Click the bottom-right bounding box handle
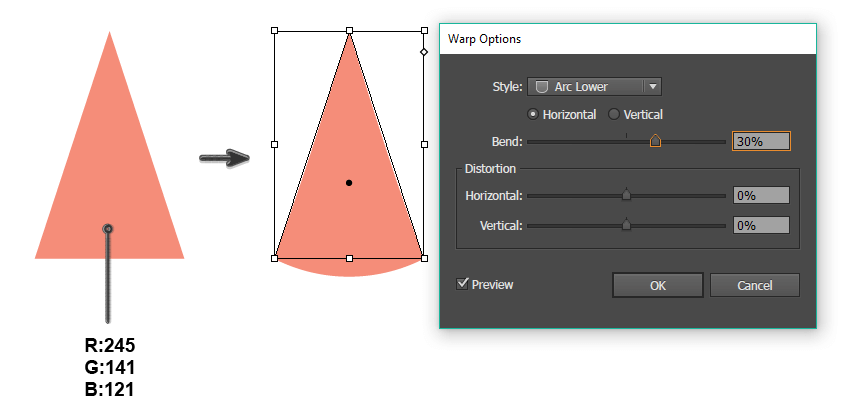 [423, 258]
